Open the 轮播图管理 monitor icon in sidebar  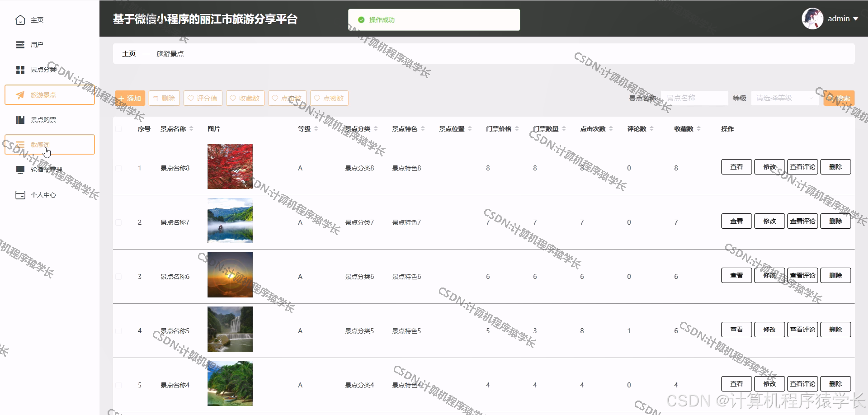pyautogui.click(x=20, y=170)
